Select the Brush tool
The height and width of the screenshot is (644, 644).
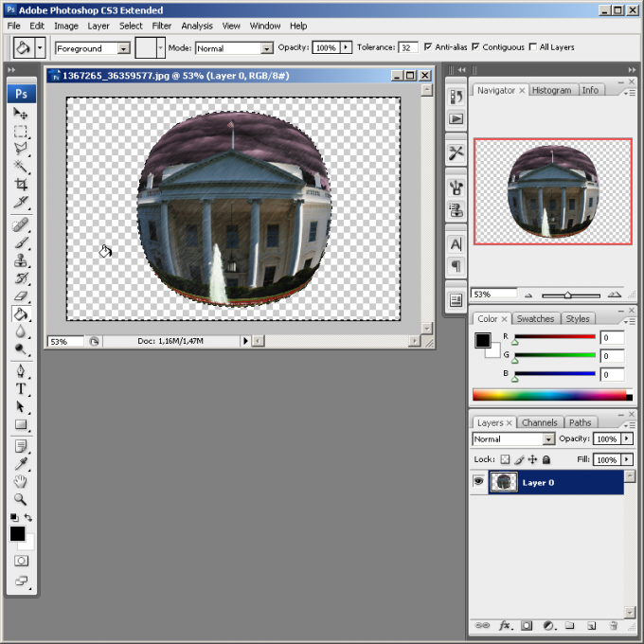point(20,242)
